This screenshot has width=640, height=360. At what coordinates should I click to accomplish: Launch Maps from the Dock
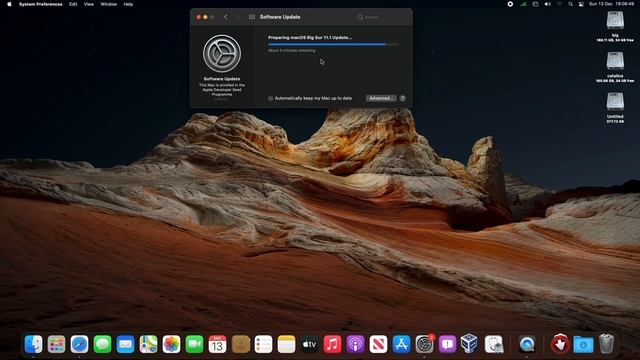(149, 344)
